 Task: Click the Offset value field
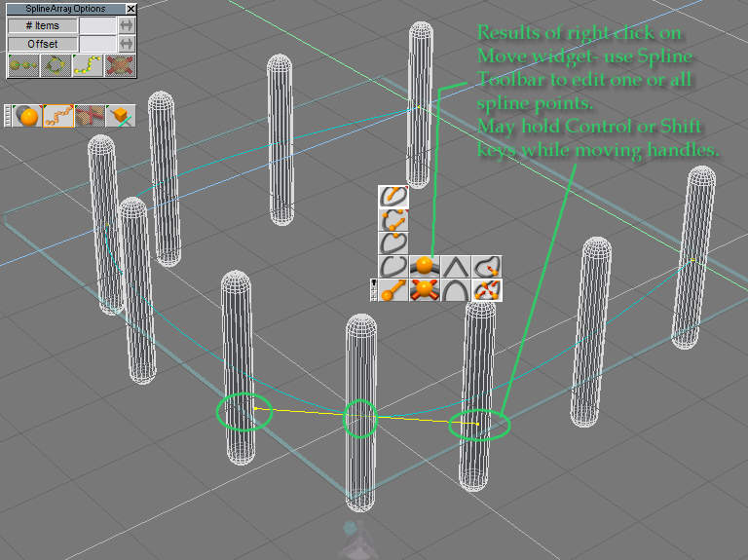click(x=97, y=44)
